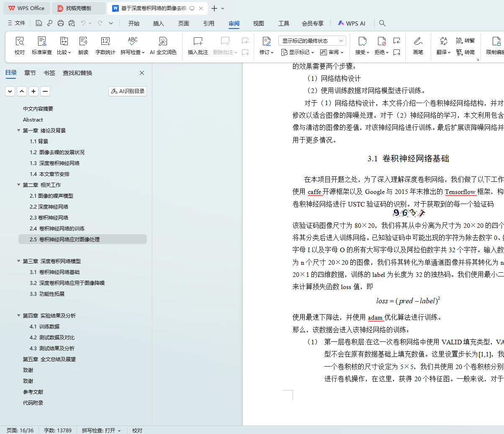Click 校对 in the status bar
Screen dimensions: 504x434
tap(137, 430)
